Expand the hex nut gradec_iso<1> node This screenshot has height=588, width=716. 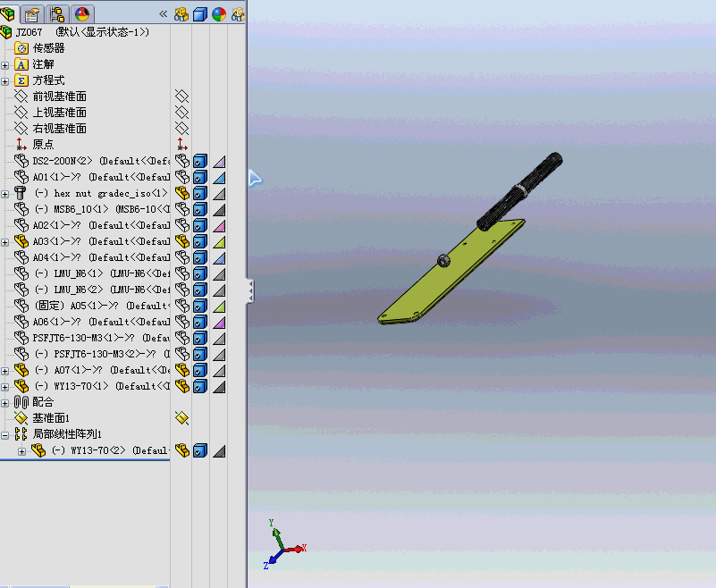4,194
